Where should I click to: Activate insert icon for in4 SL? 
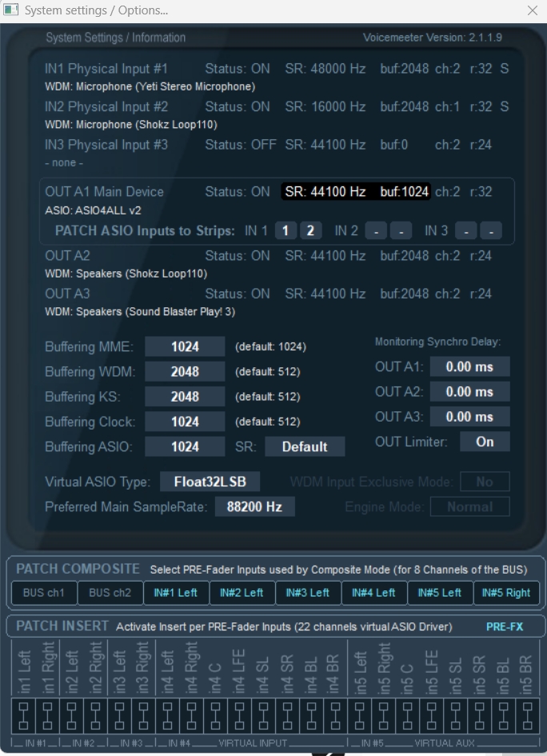264,715
